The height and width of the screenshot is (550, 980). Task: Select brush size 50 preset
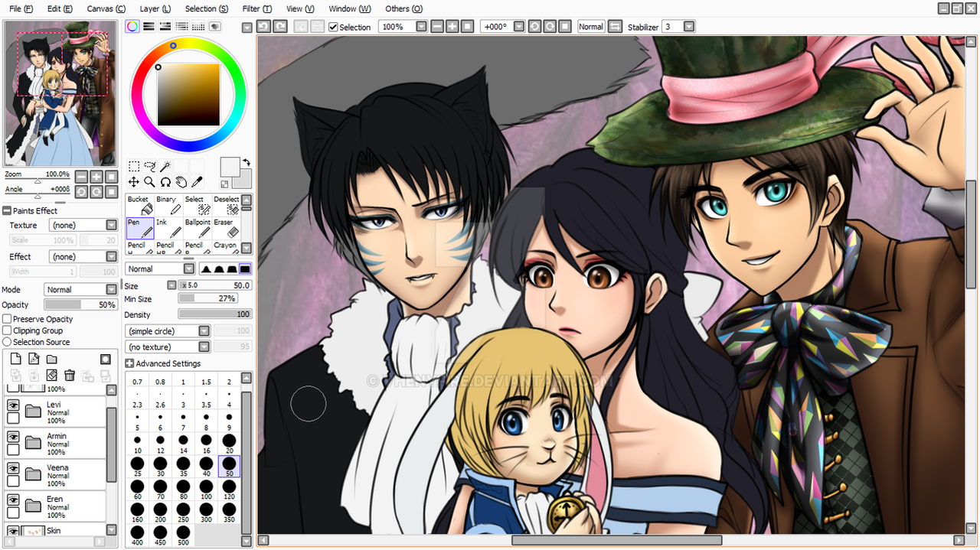(229, 467)
